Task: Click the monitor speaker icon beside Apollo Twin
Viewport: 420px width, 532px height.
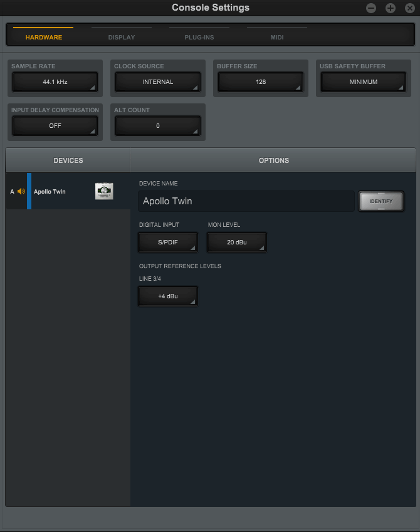Action: [x=21, y=191]
